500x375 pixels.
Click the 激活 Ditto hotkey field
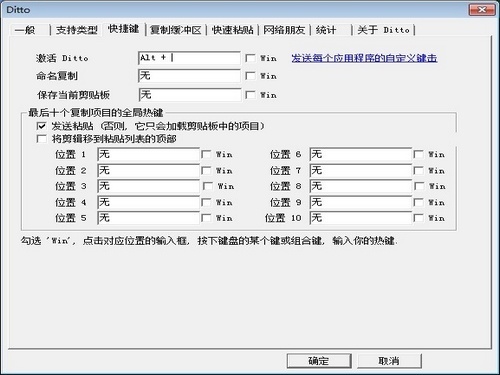click(189, 58)
